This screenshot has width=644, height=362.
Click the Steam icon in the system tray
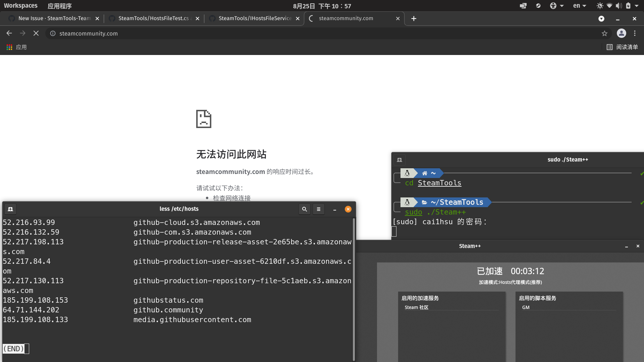pos(538,6)
